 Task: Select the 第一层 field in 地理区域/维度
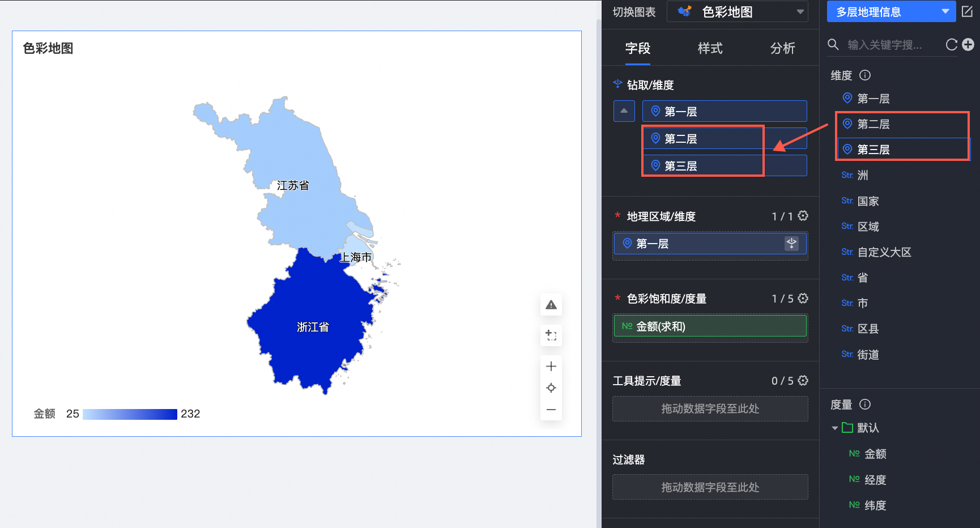click(x=710, y=244)
